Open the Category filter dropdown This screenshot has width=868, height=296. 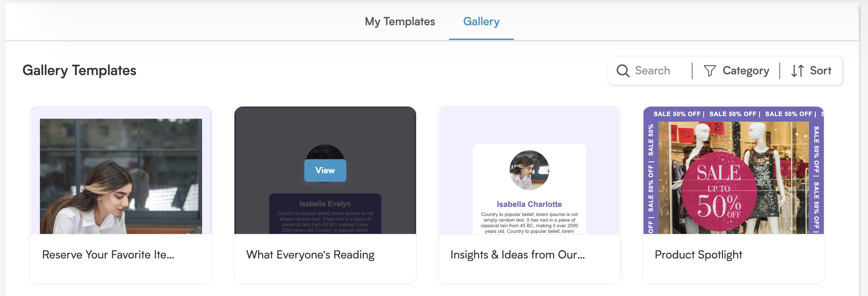pyautogui.click(x=736, y=70)
